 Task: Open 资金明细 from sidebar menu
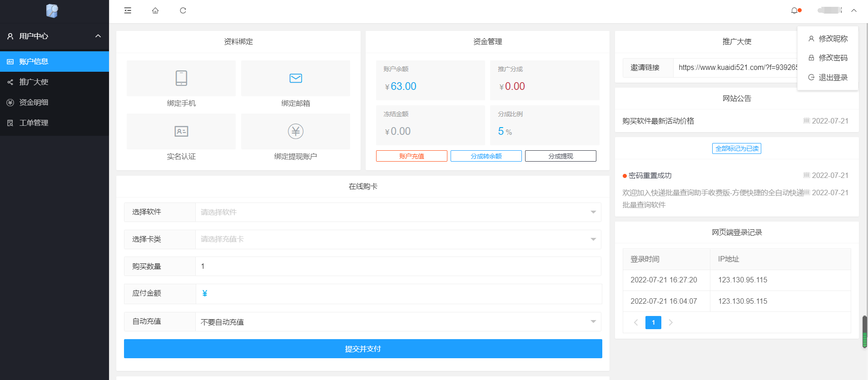[x=34, y=103]
